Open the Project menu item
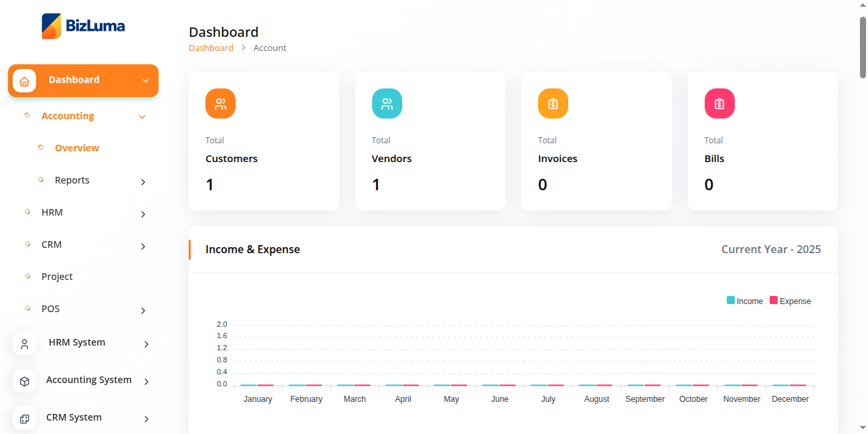The image size is (868, 434). coord(57,277)
